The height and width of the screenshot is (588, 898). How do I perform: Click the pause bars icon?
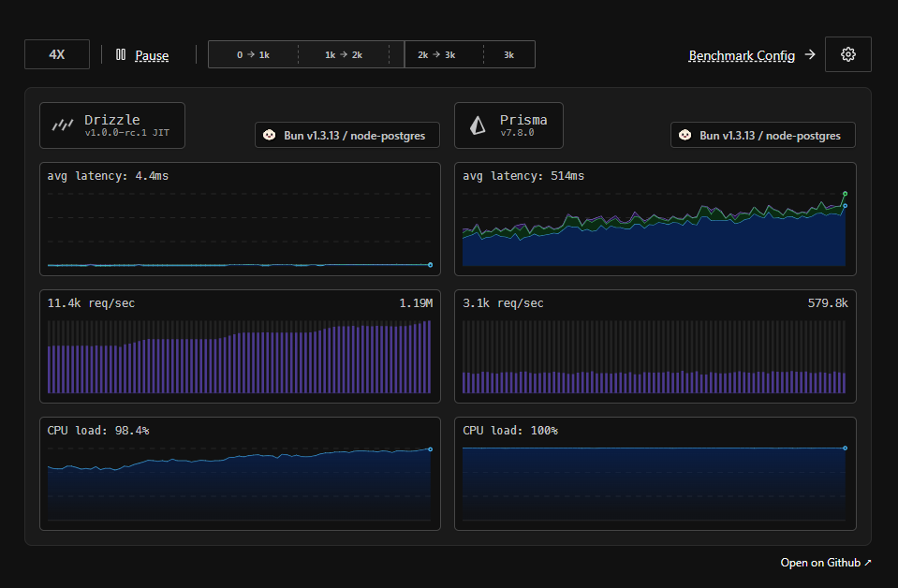[x=121, y=54]
